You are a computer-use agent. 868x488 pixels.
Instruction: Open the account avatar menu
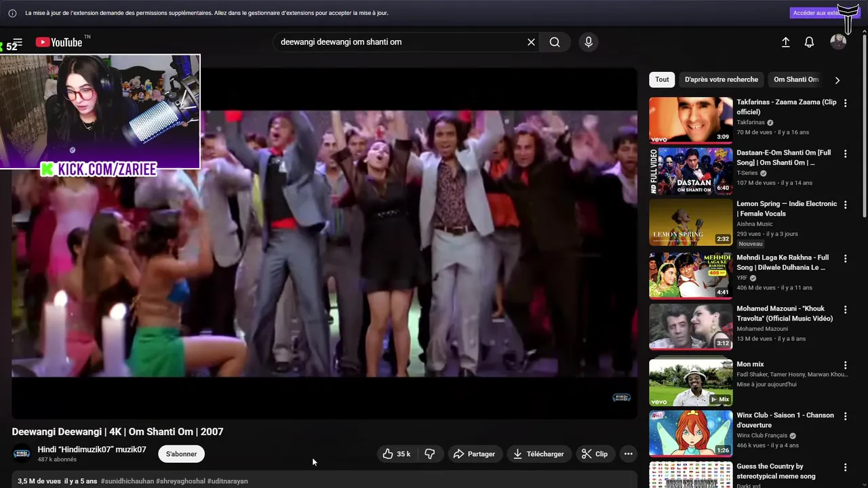(838, 42)
